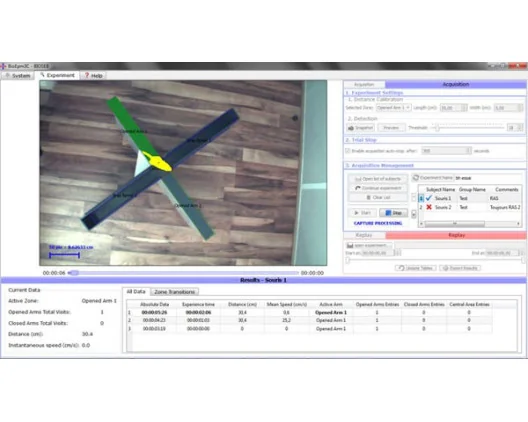Screen dimensions: 528x422
Task: Click the Experience time column header
Action: [x=198, y=304]
